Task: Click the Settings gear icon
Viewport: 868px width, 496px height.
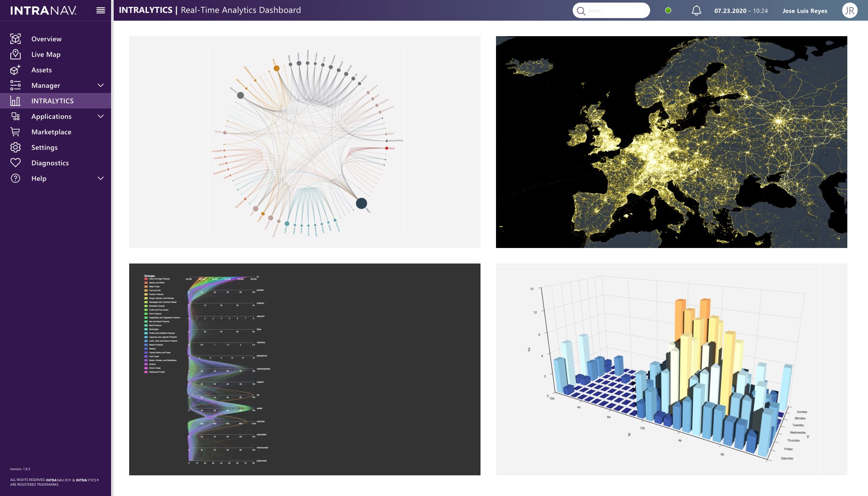Action: (15, 147)
